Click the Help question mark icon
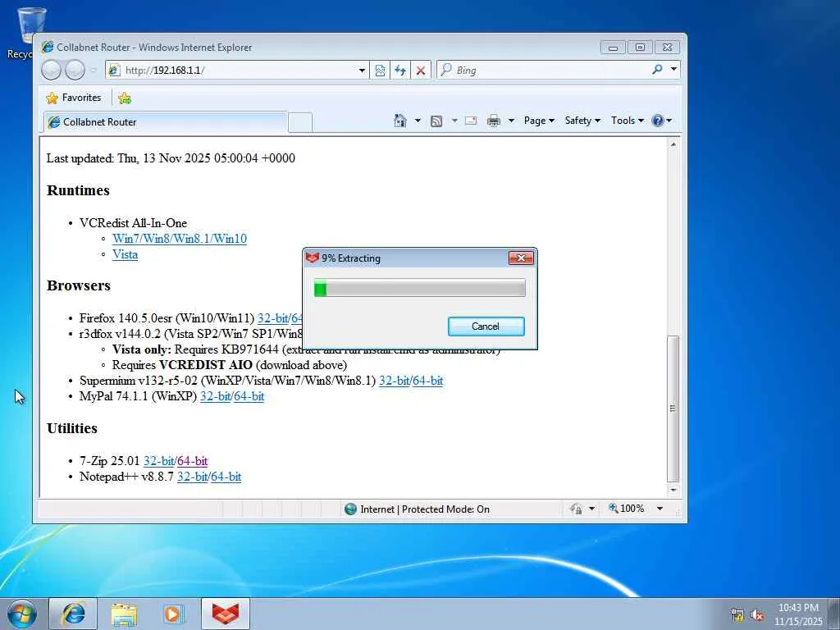 657,121
